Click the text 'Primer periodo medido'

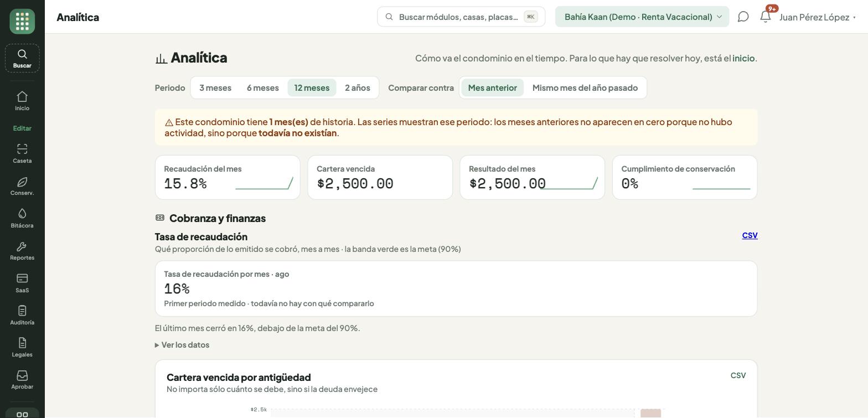(204, 303)
